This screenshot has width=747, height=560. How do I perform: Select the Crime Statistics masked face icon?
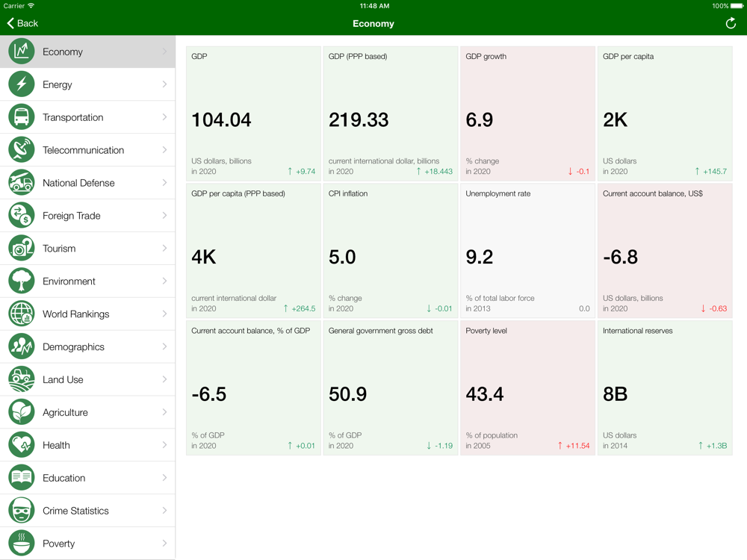coord(22,511)
